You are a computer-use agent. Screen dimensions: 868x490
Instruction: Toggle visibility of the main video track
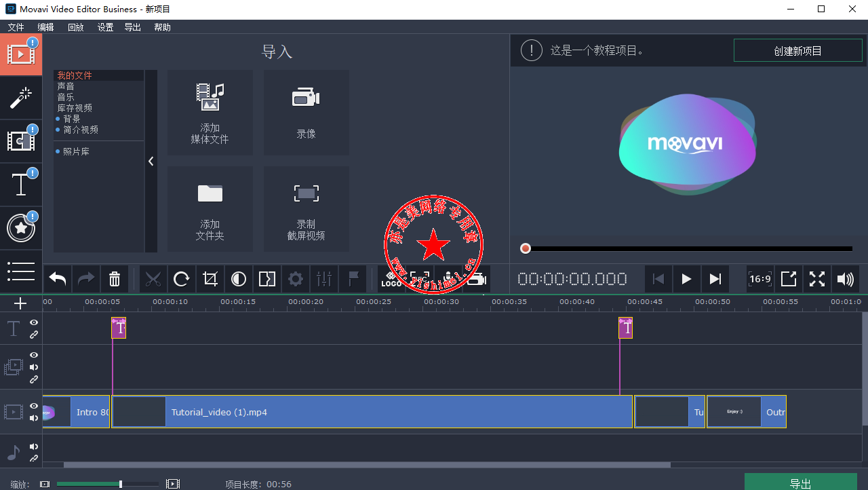(x=34, y=406)
